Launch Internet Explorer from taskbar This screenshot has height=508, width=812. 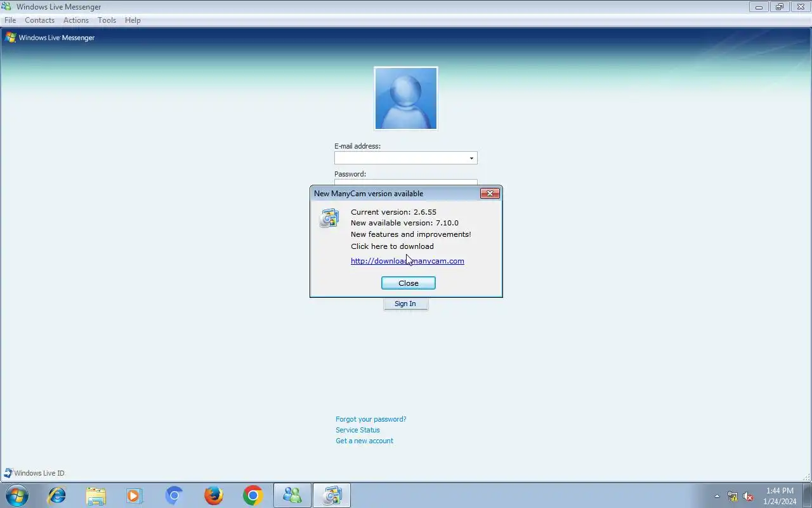tap(57, 495)
